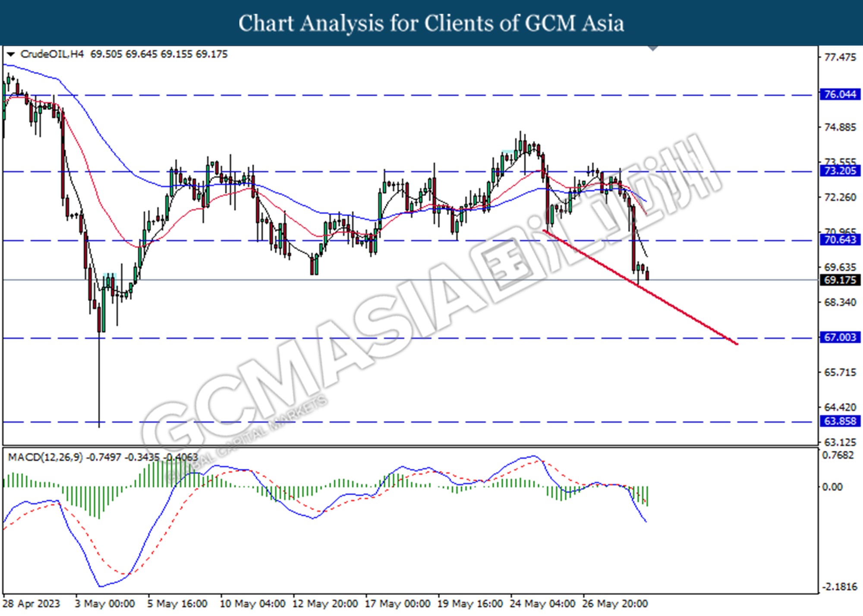Click the MACD scale value 0.7682
Image resolution: width=863 pixels, height=616 pixels.
[838, 456]
